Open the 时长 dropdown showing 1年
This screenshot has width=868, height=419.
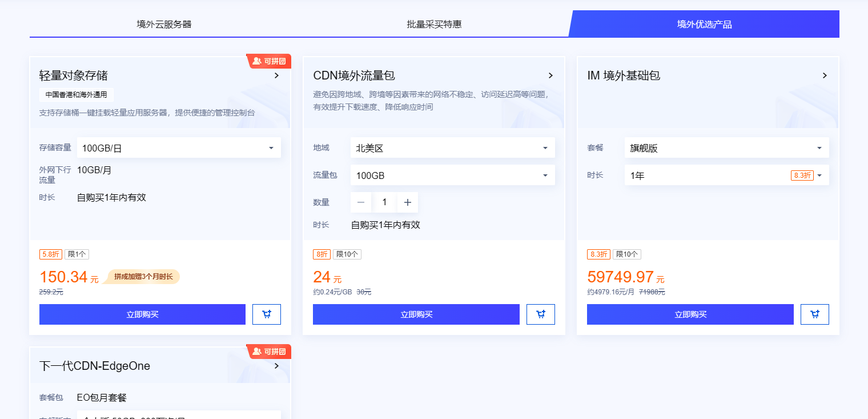(x=726, y=175)
